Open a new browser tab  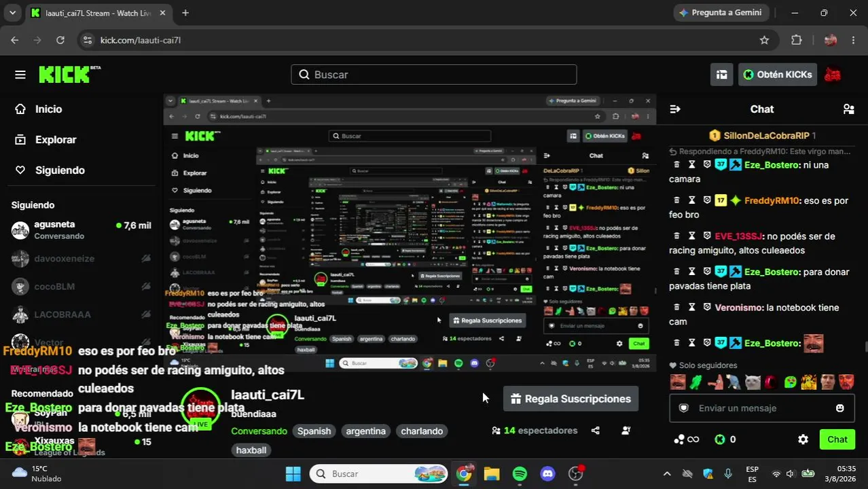[x=185, y=13]
